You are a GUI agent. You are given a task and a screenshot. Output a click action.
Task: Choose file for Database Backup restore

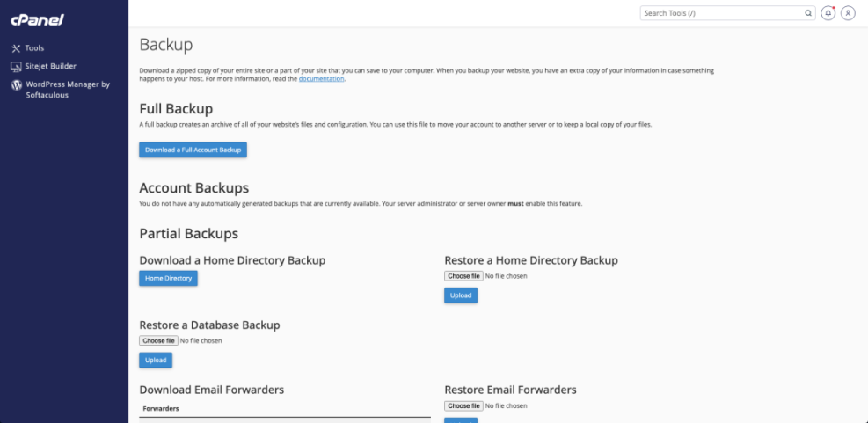click(x=158, y=341)
